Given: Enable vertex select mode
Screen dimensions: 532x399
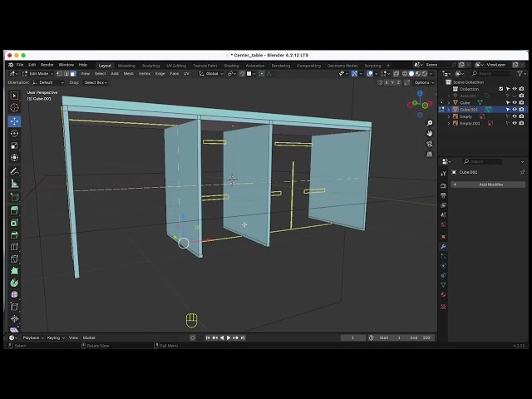Looking at the screenshot, I should 59,74.
